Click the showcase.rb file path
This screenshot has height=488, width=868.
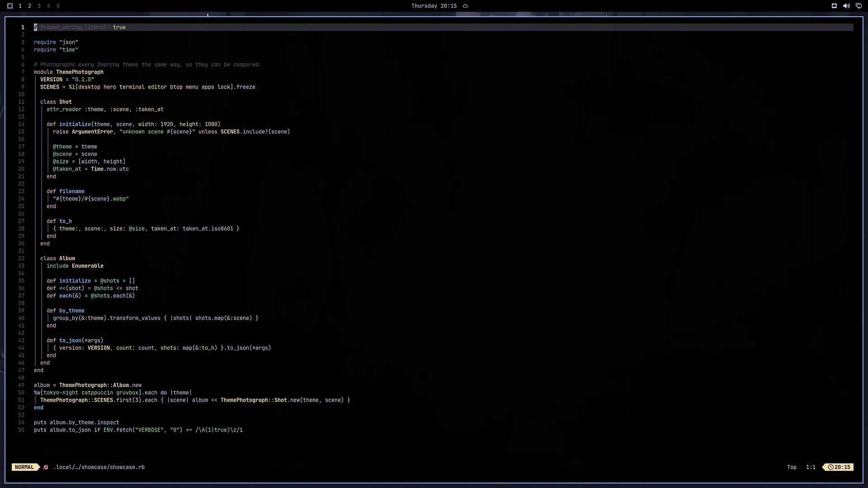(99, 467)
